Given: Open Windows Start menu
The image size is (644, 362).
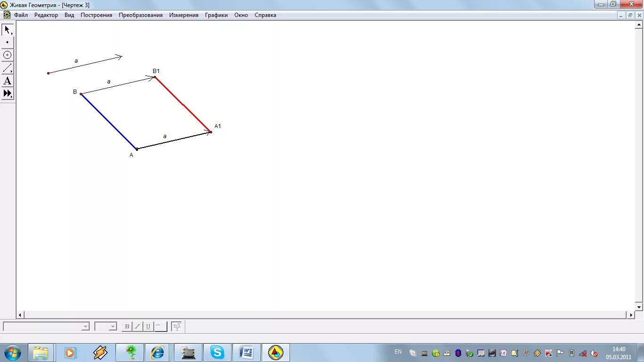Looking at the screenshot, I should 12,353.
